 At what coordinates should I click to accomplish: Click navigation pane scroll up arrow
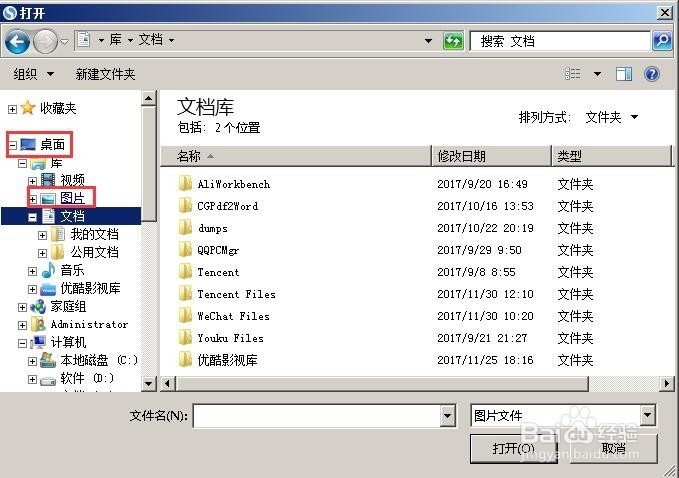coord(149,98)
